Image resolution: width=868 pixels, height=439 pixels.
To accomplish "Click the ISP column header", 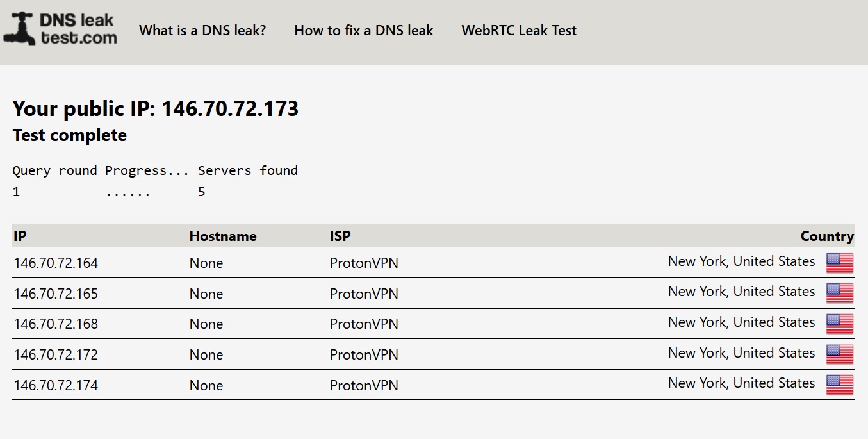I will tap(340, 236).
